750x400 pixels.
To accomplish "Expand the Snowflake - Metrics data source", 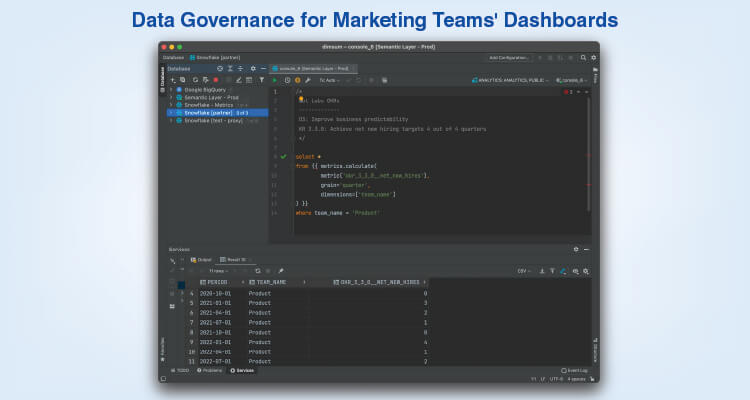I will [x=171, y=105].
